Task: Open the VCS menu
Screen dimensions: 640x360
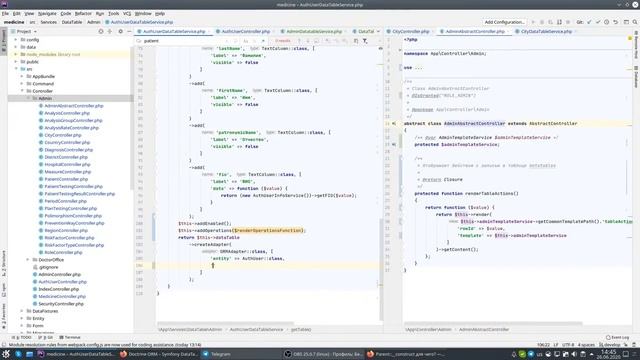Action: (x=127, y=13)
